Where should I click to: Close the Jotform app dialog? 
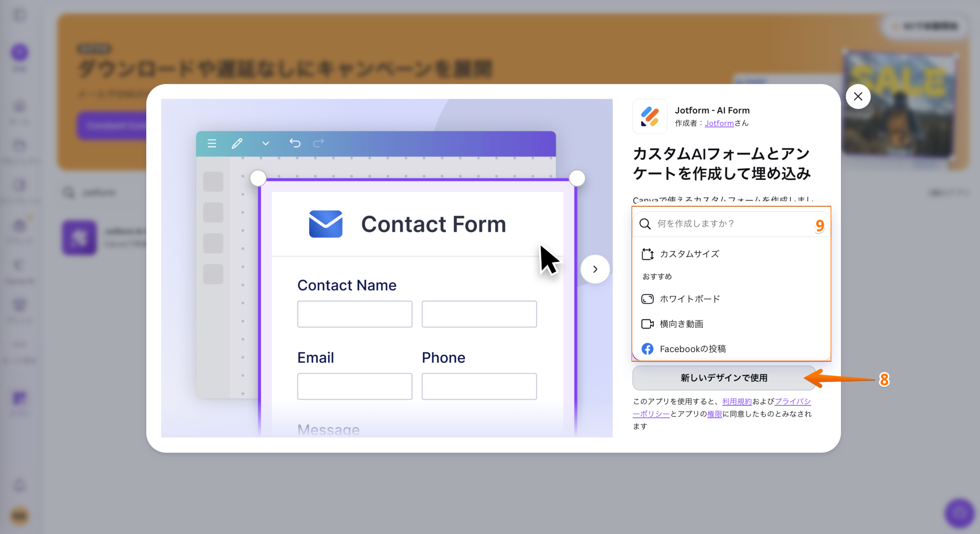pyautogui.click(x=858, y=96)
